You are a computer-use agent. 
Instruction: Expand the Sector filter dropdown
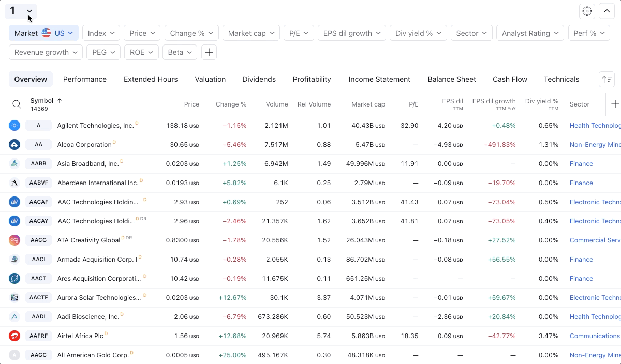(x=471, y=33)
